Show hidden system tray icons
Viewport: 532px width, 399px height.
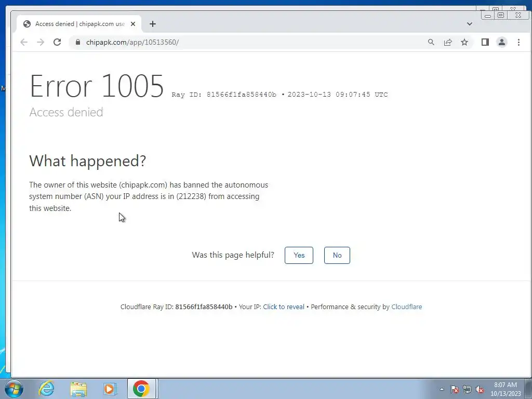click(442, 389)
